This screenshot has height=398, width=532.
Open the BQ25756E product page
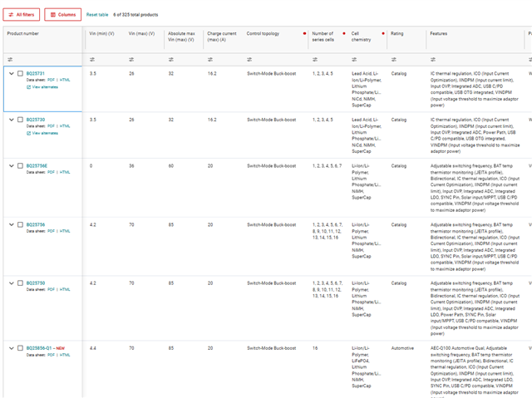[37, 165]
